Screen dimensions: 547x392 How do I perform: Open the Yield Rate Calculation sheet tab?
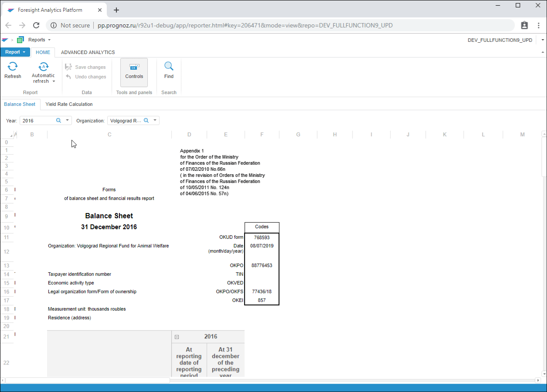(x=69, y=105)
